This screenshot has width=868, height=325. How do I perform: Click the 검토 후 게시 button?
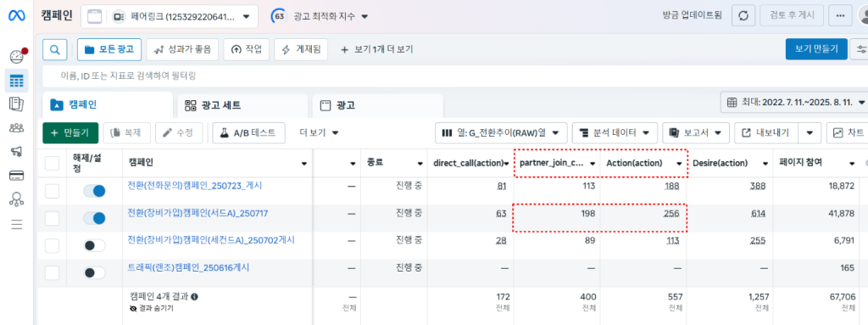point(793,15)
